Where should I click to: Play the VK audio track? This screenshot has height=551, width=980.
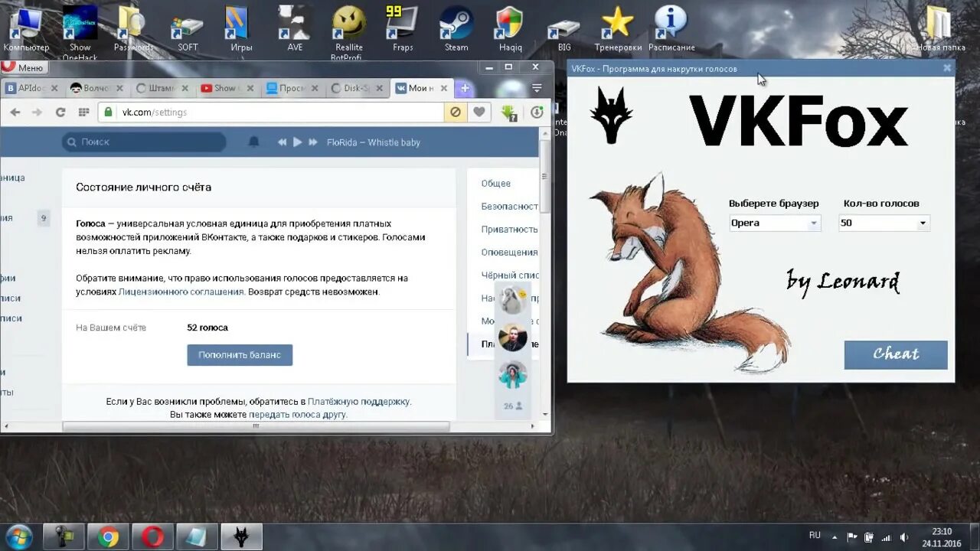click(298, 142)
